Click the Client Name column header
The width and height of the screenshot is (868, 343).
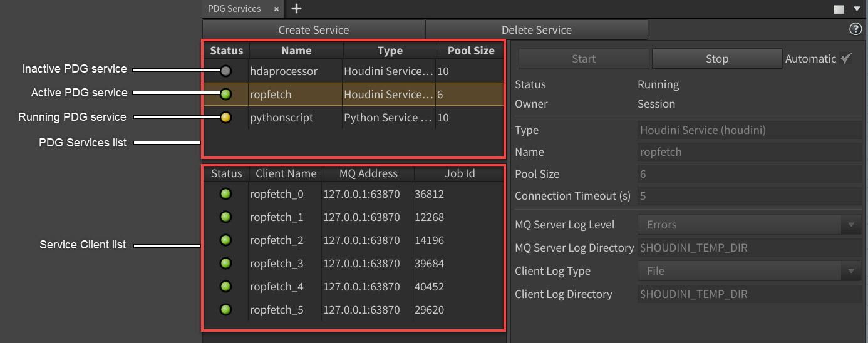(x=286, y=173)
